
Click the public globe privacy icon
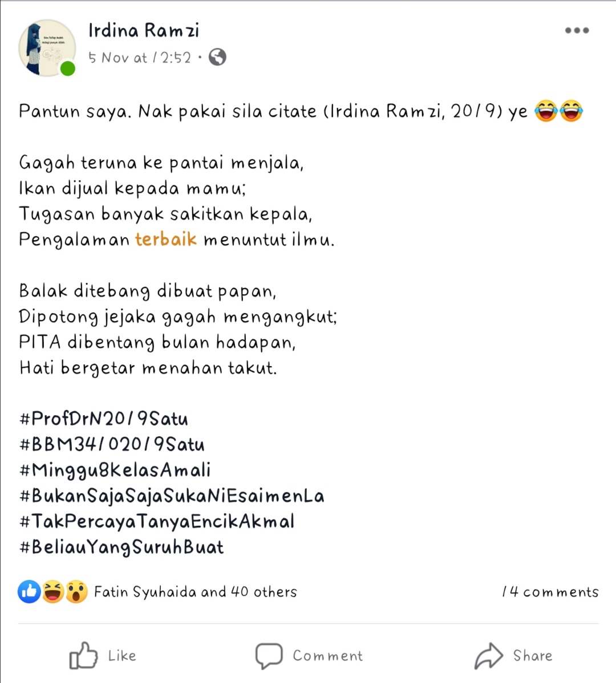point(217,57)
